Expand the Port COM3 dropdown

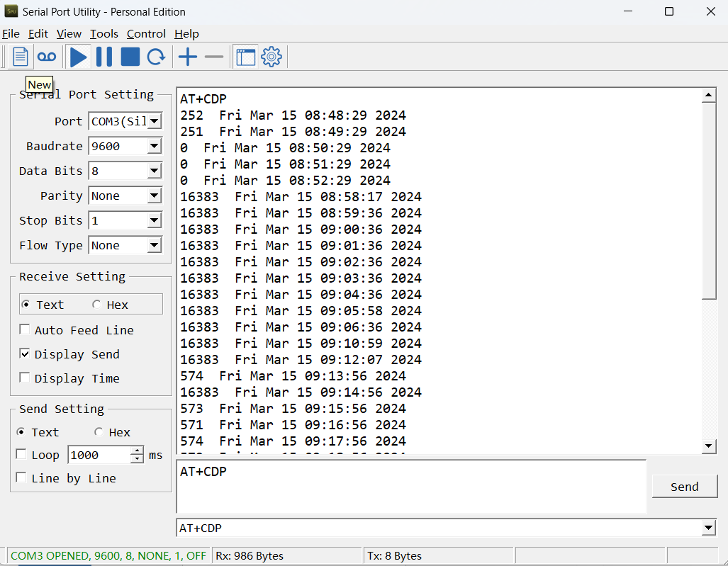pyautogui.click(x=155, y=122)
